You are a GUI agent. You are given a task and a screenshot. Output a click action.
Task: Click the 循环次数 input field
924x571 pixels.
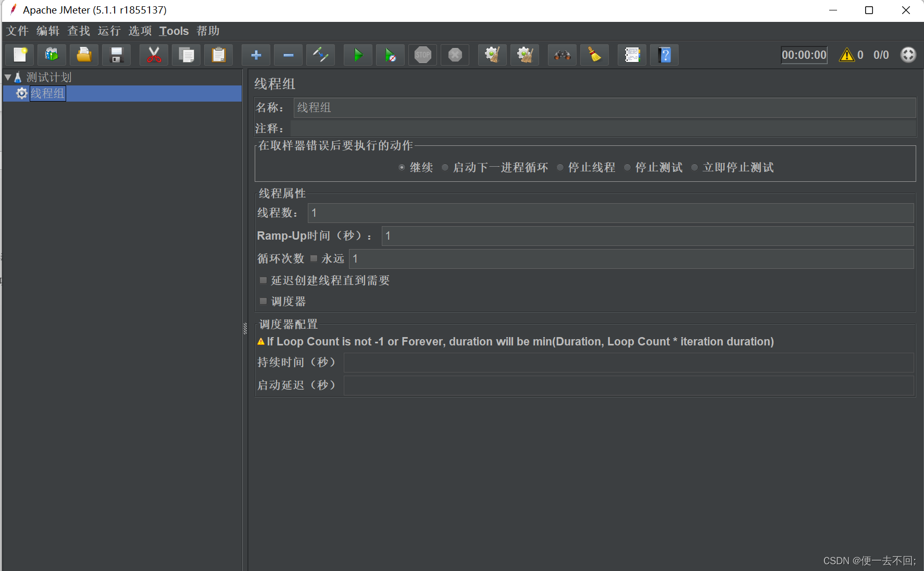(631, 258)
